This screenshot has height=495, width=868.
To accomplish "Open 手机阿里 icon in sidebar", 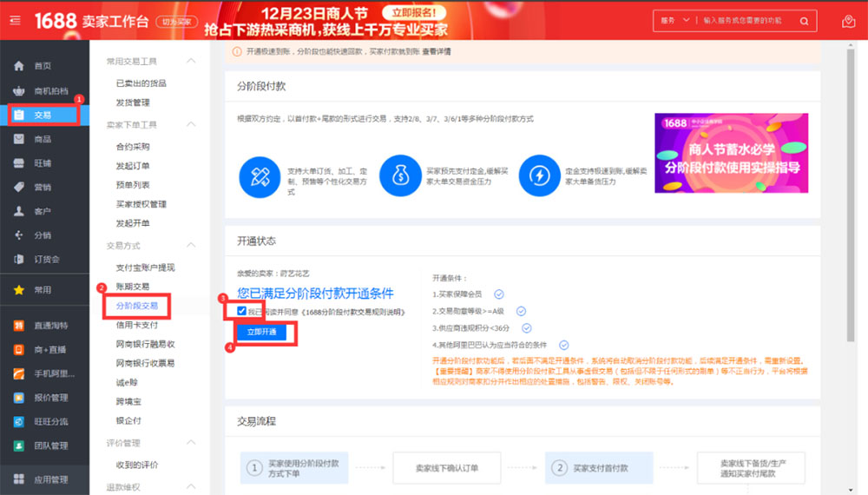I will [x=19, y=373].
